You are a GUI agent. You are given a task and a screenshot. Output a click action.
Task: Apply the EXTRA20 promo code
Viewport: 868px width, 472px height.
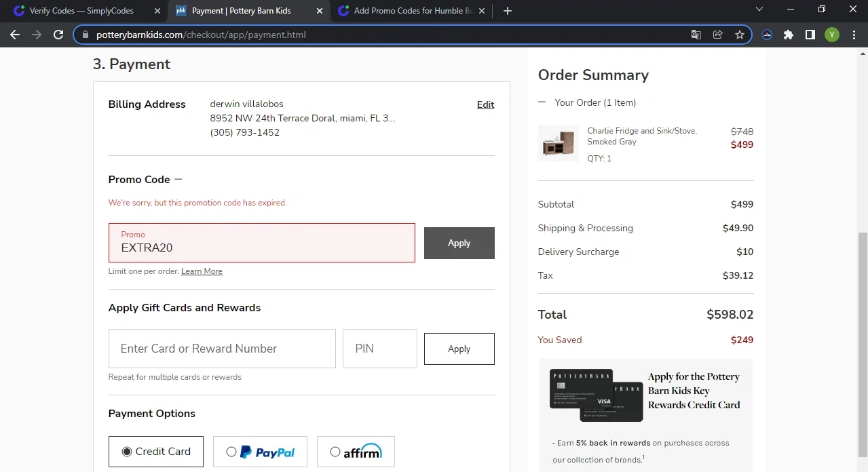point(459,243)
